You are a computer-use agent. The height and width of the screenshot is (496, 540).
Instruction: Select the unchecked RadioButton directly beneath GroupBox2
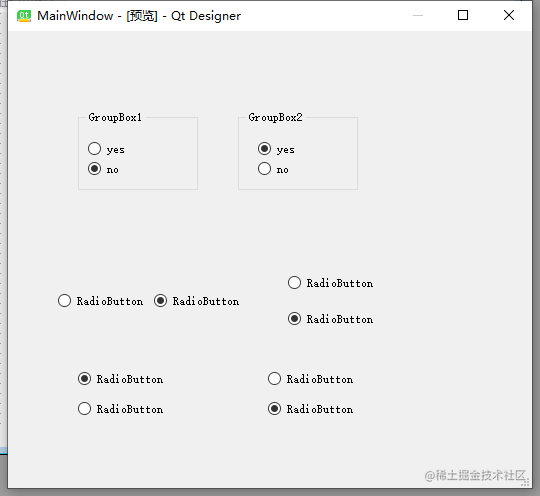tap(331, 283)
